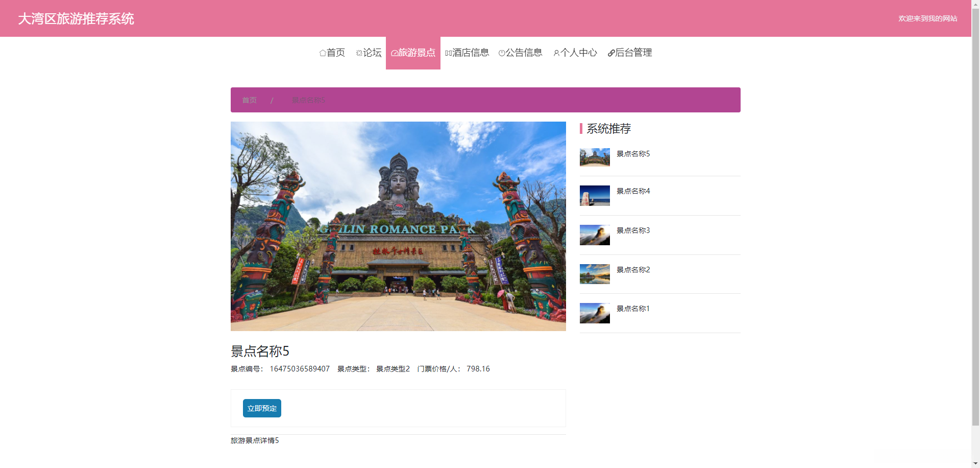Open recommended item 景点名称1 link

click(633, 309)
